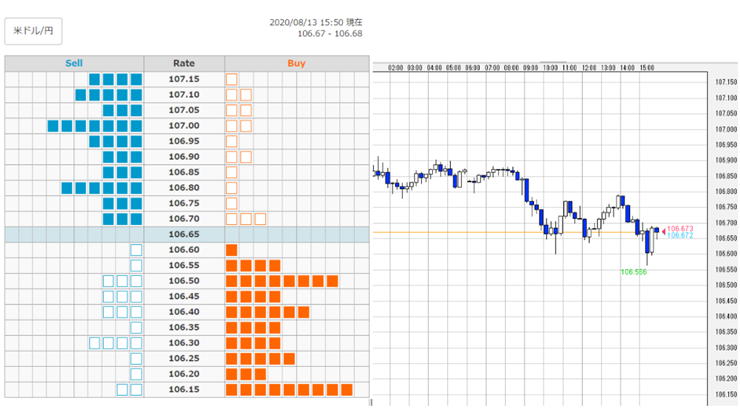Select the Rate column header
This screenshot has width=740, height=408.
(x=184, y=63)
